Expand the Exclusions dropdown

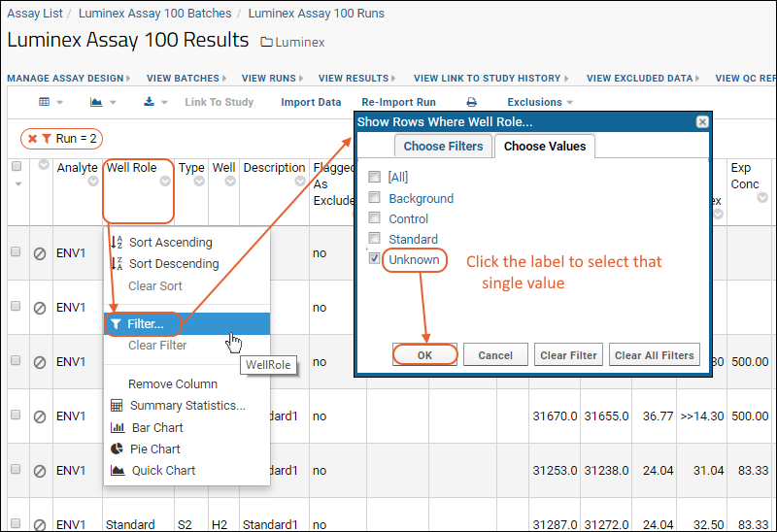(x=540, y=102)
